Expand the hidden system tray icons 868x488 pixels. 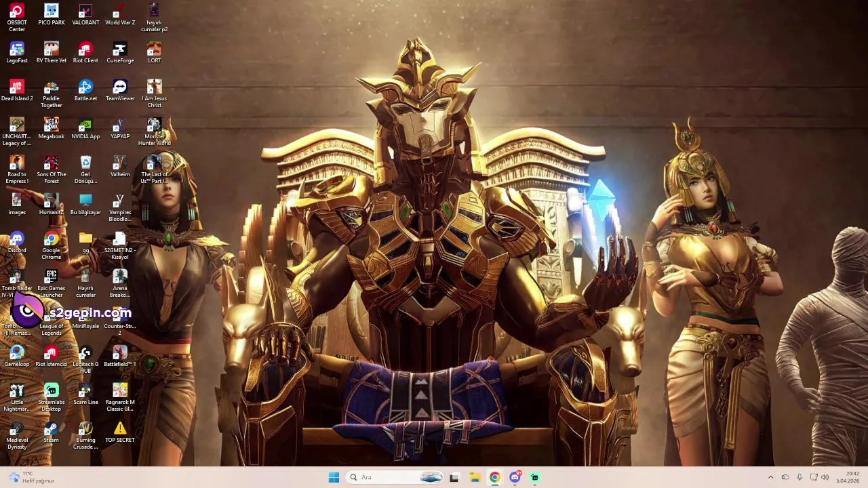point(770,477)
